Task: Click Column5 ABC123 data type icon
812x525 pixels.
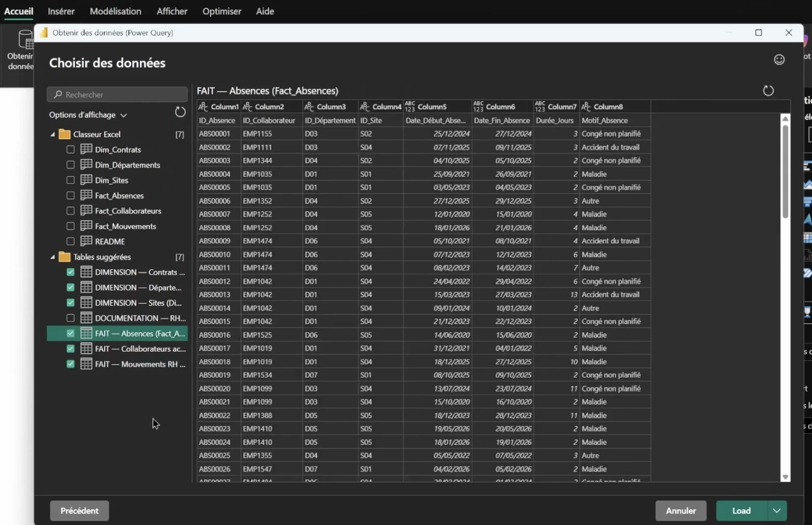Action: coord(410,106)
